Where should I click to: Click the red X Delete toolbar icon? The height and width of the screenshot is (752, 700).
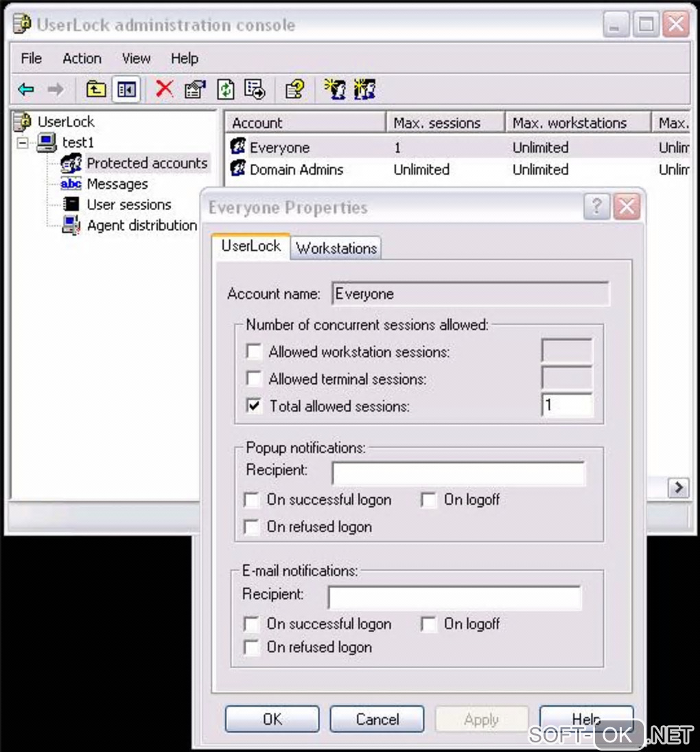[164, 89]
